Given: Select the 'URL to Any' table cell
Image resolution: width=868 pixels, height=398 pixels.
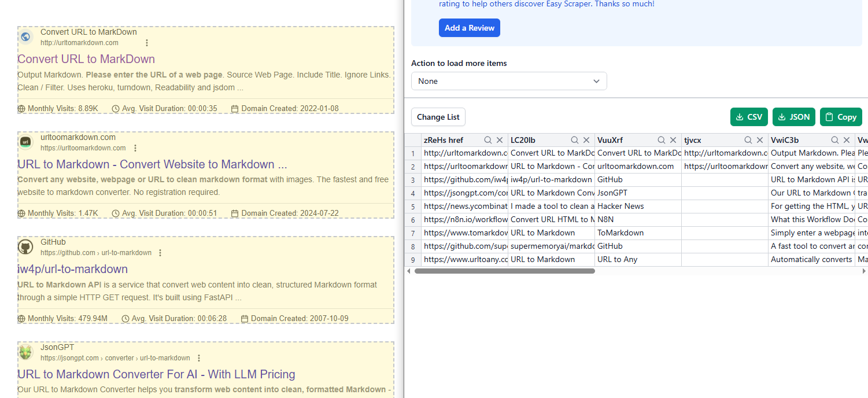Looking at the screenshot, I should pos(638,259).
